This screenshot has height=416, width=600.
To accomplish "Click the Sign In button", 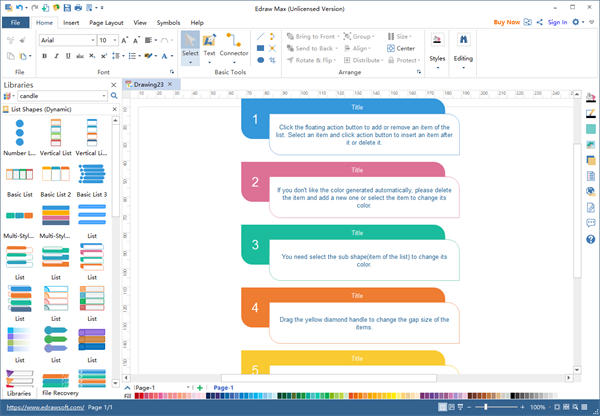I will 557,21.
